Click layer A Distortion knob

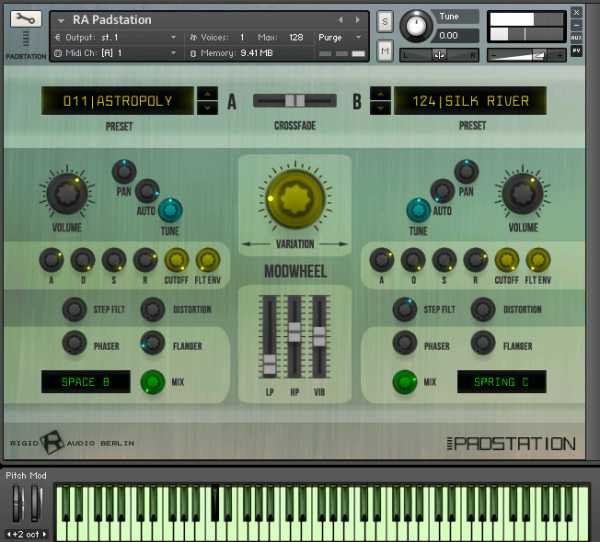153,309
